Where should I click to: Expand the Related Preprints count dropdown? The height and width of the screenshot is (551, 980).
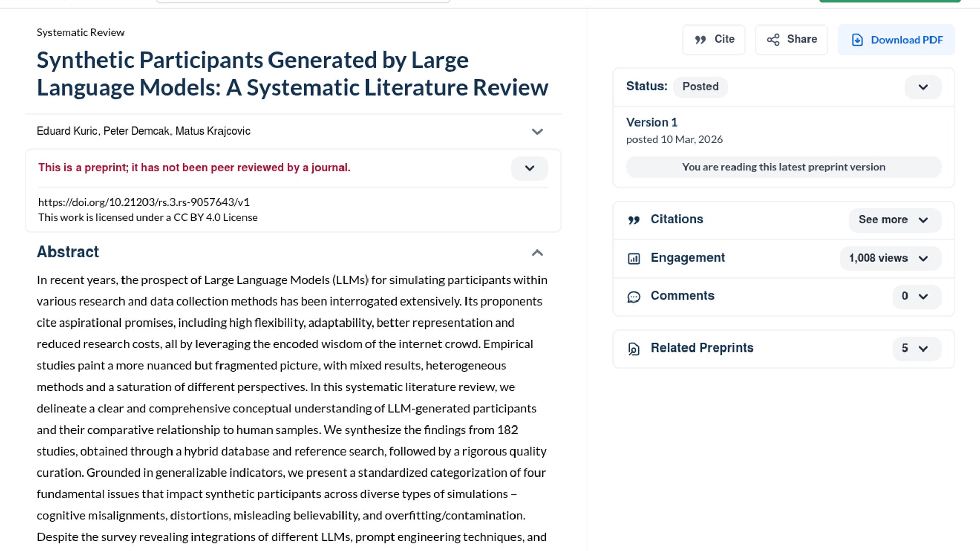pos(916,348)
